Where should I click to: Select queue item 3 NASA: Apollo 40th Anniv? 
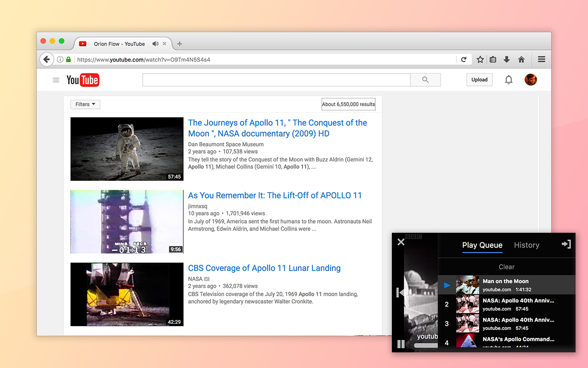click(506, 324)
